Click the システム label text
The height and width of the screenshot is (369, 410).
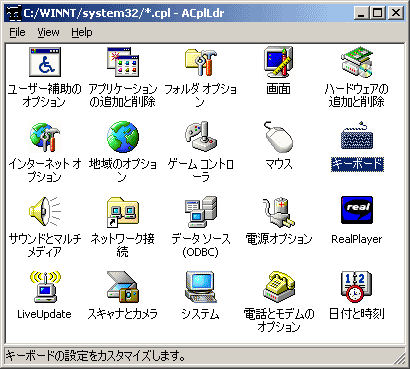click(200, 314)
